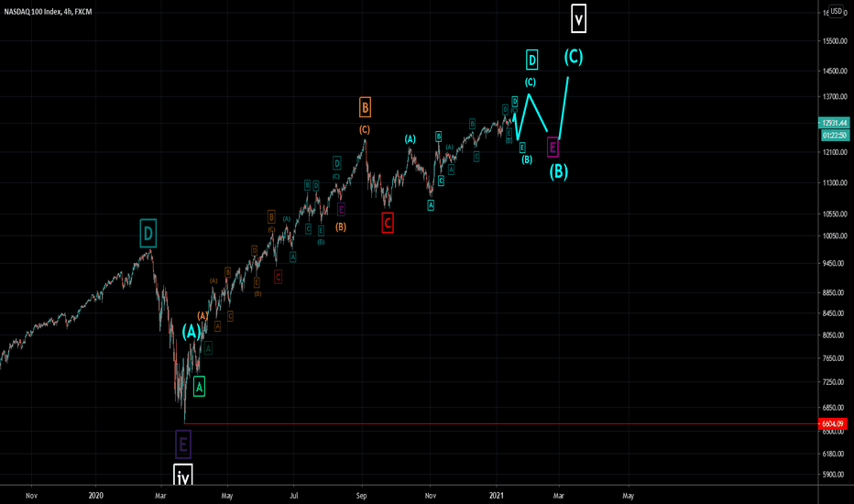Select the purple boxed E wave label
This screenshot has width=854, height=504.
click(183, 444)
